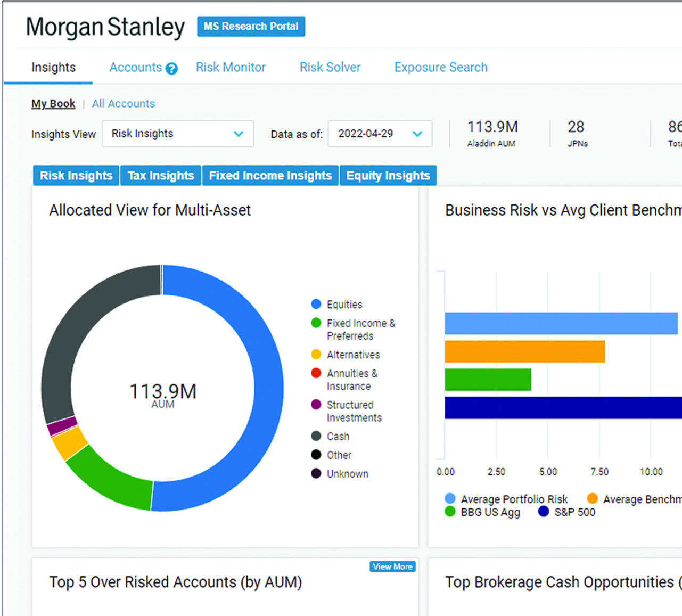Viewport: 682px width, 616px height.
Task: Select the Exposure Search tab
Action: [441, 67]
